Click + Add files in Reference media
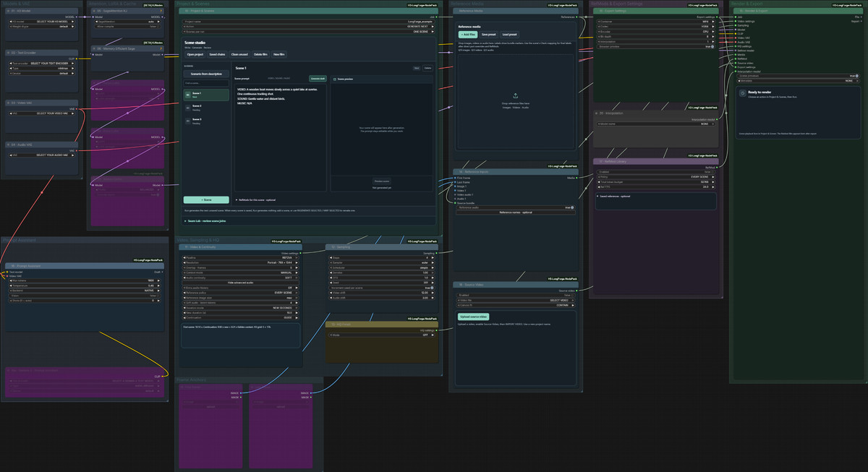Screen dimensions: 868x472 [x=468, y=35]
